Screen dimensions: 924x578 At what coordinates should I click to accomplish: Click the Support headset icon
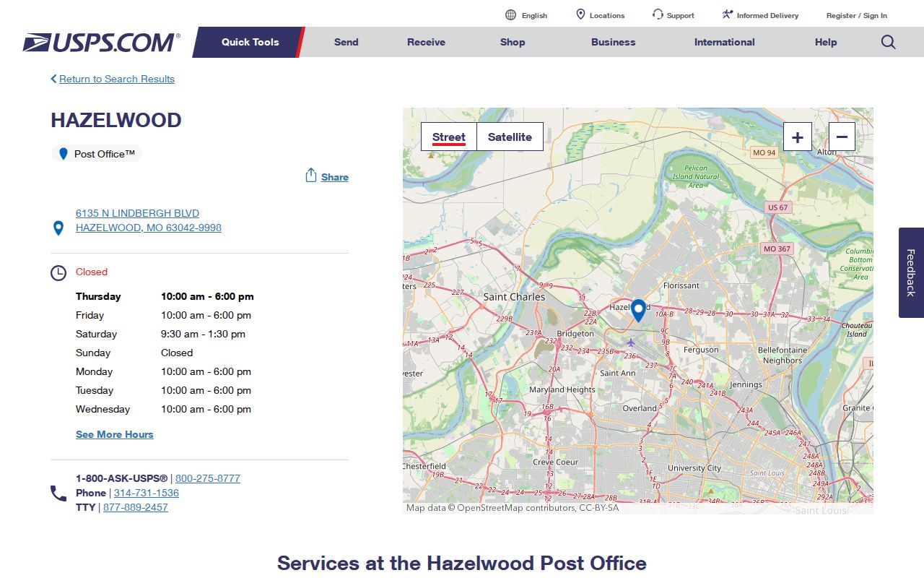click(x=658, y=14)
